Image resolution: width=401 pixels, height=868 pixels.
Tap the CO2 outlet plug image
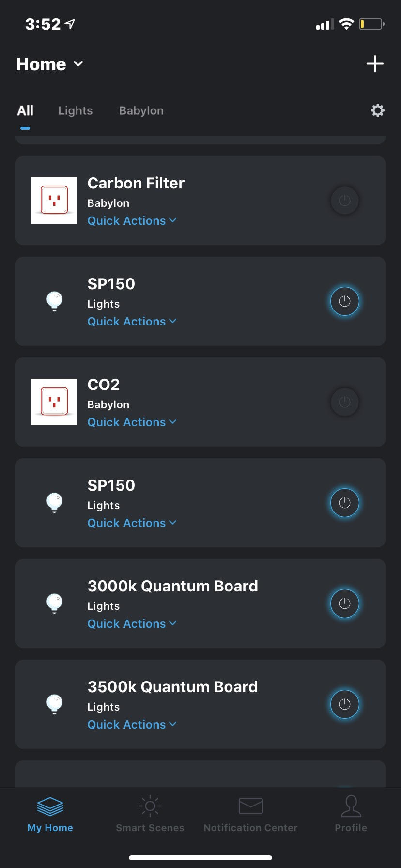pos(54,402)
